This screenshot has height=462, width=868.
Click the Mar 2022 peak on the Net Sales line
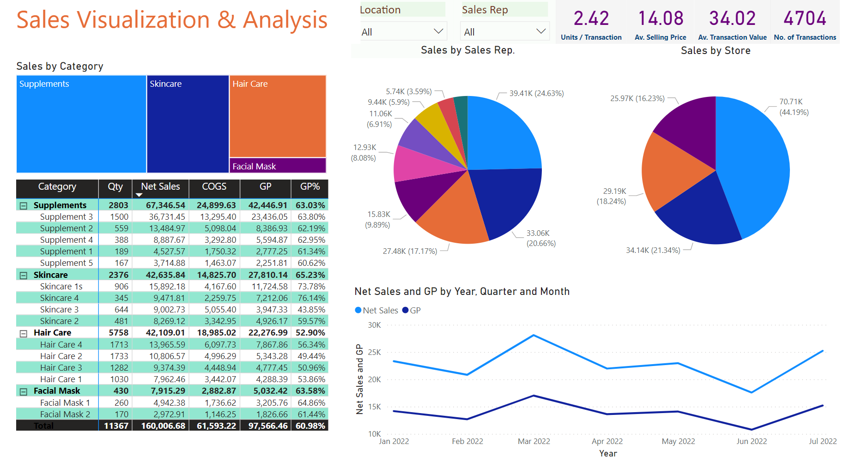pyautogui.click(x=534, y=336)
